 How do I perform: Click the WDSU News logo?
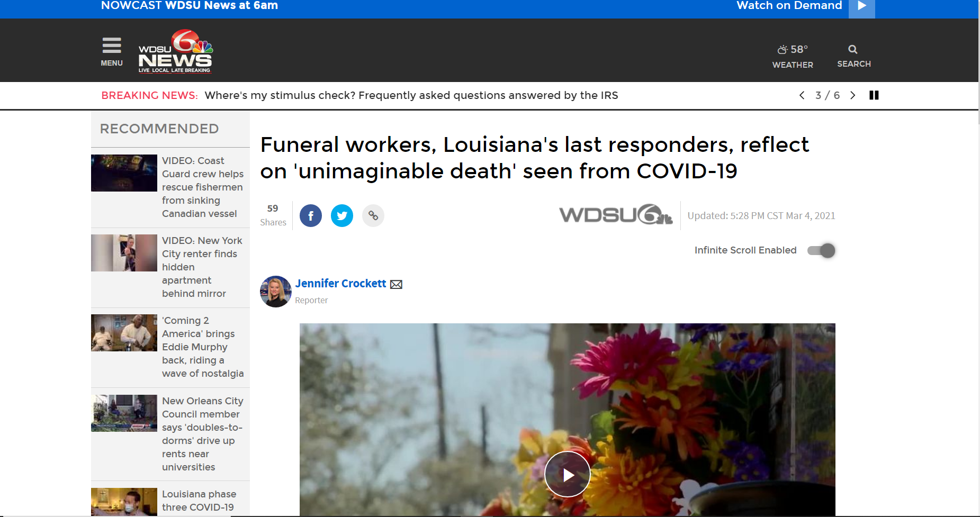pos(175,51)
